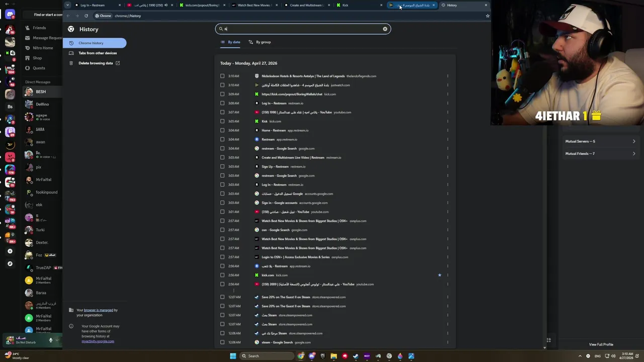The image size is (644, 362).
Task: Open more actions for Sign Up - Restream
Action: point(447,166)
